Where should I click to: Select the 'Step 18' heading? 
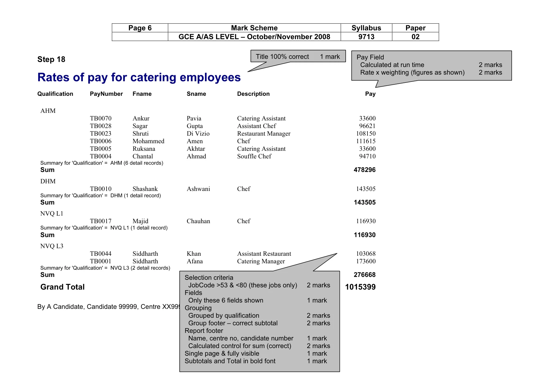point(51,59)
